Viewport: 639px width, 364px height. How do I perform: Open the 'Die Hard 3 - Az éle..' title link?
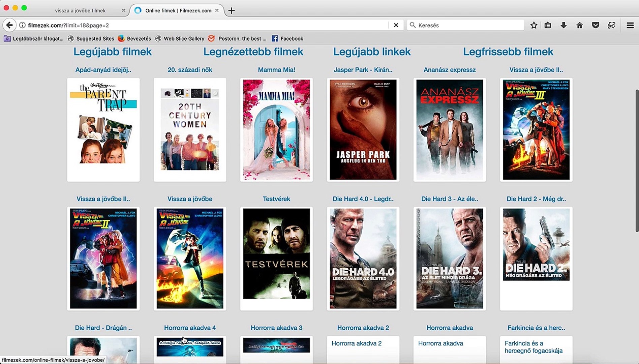(x=450, y=199)
